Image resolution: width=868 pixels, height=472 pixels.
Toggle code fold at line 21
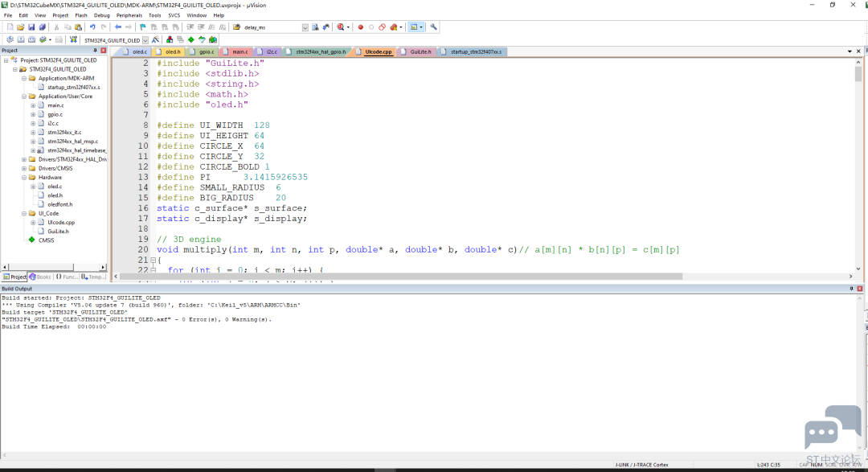click(x=154, y=260)
